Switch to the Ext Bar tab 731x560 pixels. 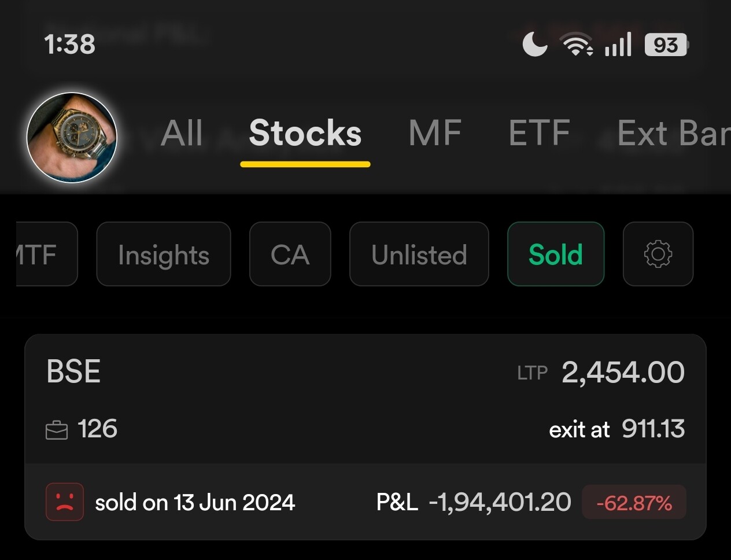click(673, 134)
